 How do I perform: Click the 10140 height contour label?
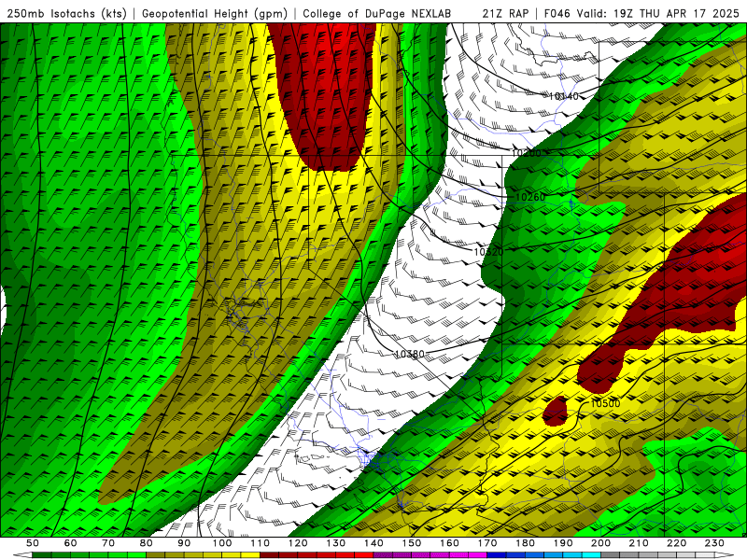[564, 97]
